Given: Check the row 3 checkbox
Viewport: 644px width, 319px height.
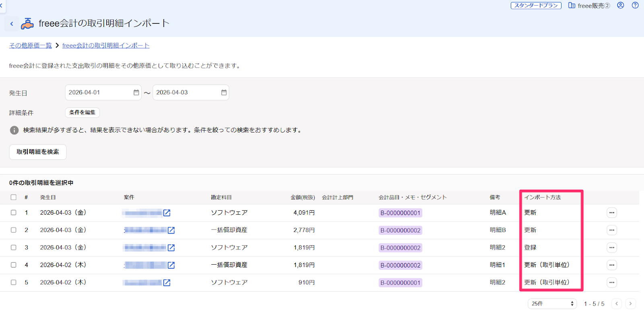Looking at the screenshot, I should 14,248.
